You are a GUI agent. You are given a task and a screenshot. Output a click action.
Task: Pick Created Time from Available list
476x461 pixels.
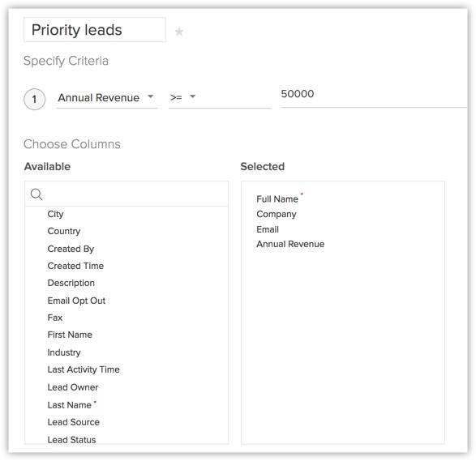(x=75, y=266)
